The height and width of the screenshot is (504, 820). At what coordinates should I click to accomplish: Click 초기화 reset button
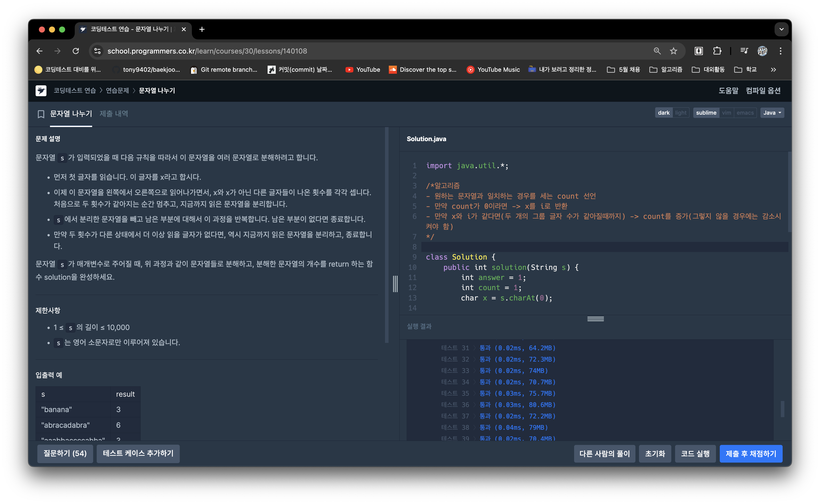click(655, 454)
